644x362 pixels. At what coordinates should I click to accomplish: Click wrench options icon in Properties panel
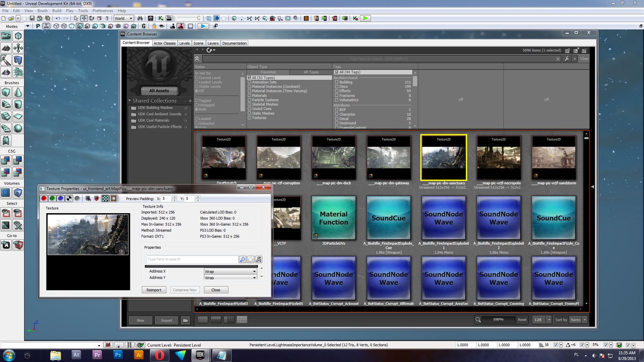point(258,259)
